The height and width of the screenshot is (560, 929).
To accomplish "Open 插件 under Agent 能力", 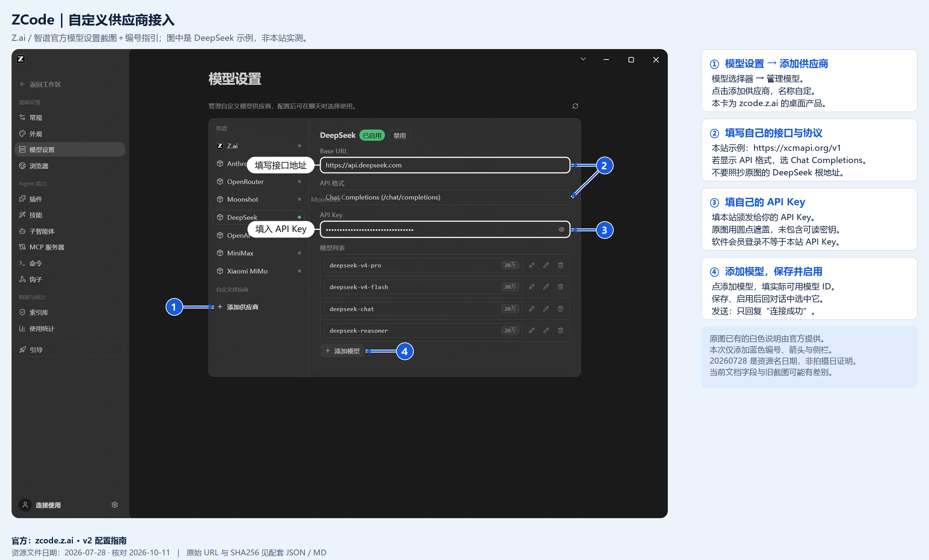I will coord(70,199).
